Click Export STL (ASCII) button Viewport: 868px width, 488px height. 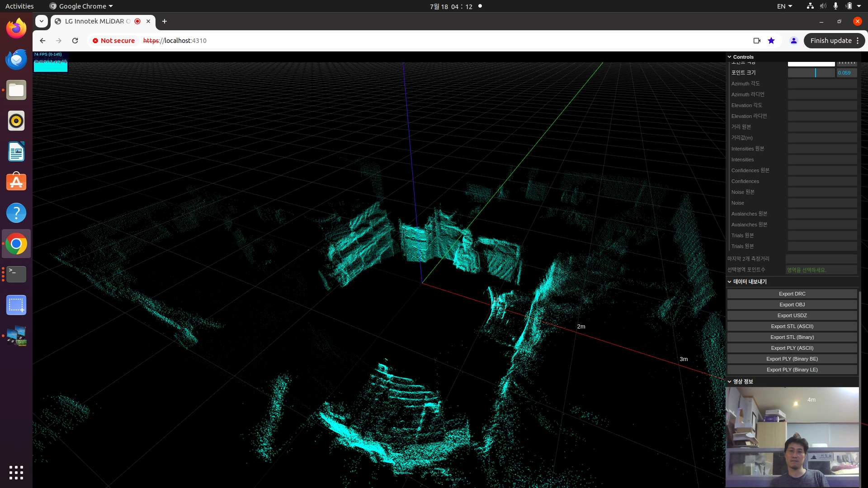792,326
